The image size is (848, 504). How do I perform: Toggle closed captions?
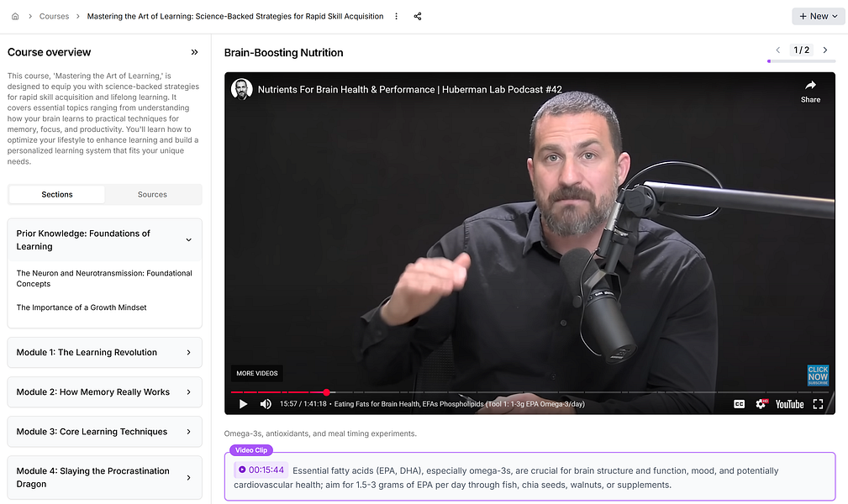point(739,404)
